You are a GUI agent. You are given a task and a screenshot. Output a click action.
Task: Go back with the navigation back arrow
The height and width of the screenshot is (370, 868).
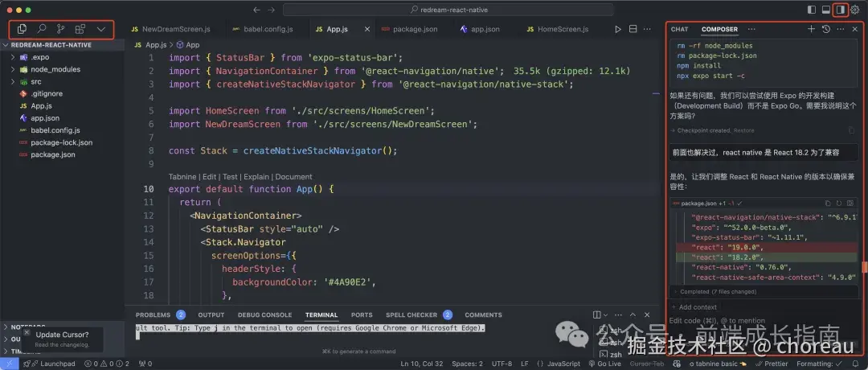pos(256,10)
